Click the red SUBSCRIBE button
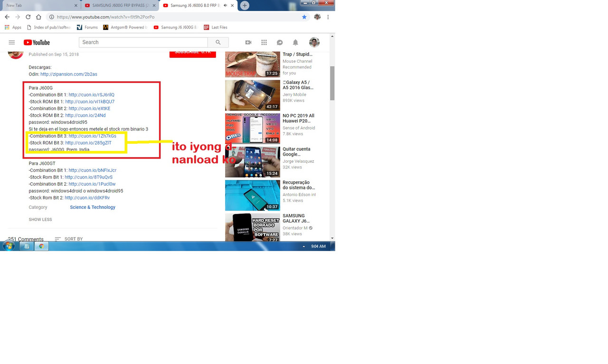Screen dimensions: 608x364 point(193,53)
